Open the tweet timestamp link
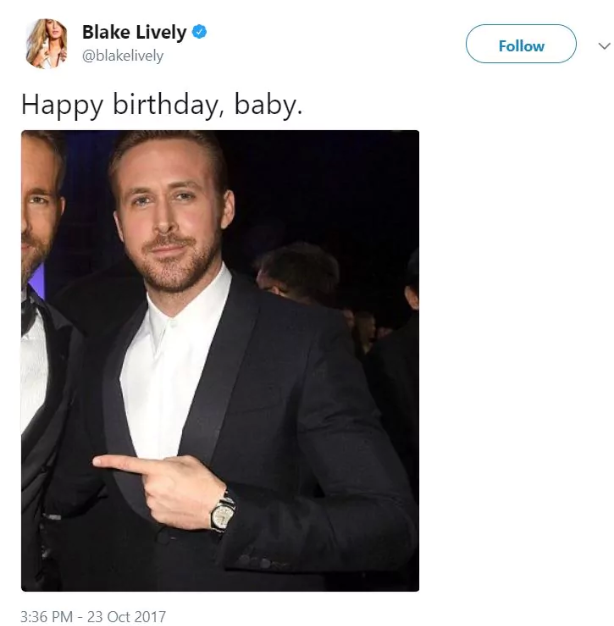This screenshot has height=626, width=614. (93, 616)
